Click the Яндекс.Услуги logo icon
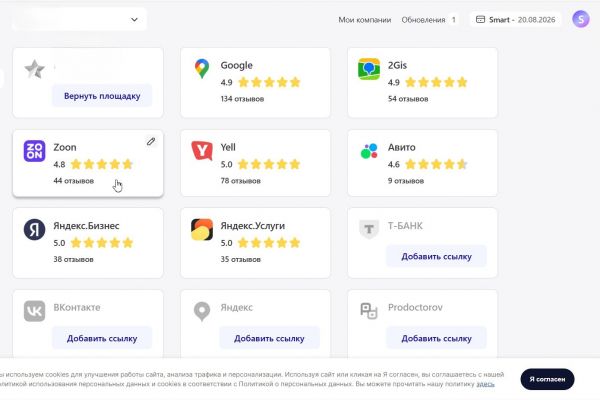Screen dimensions: 600x400 pos(202,231)
